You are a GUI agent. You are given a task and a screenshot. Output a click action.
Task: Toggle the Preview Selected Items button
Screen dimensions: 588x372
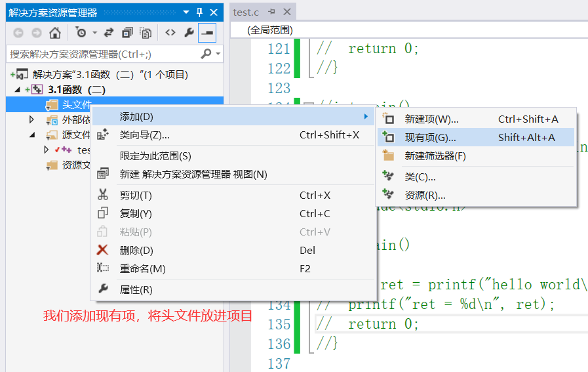(x=207, y=33)
